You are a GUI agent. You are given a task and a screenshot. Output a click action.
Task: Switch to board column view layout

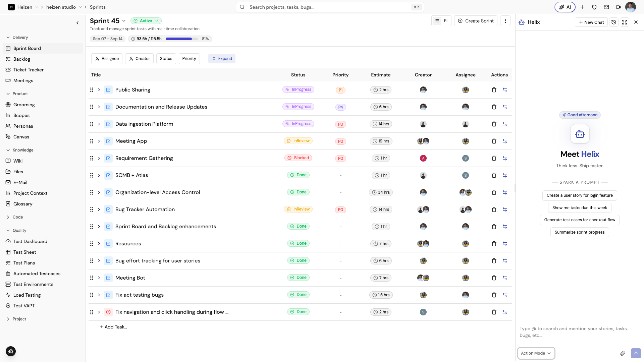click(446, 21)
